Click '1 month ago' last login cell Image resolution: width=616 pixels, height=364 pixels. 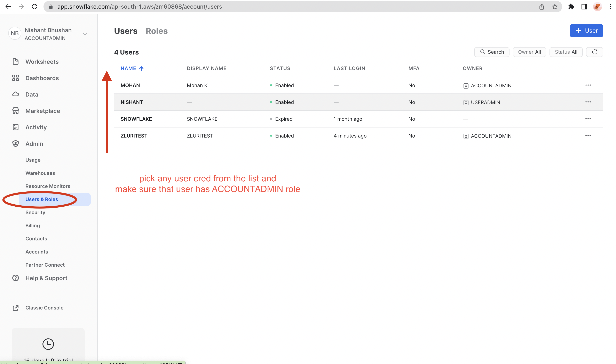[348, 119]
